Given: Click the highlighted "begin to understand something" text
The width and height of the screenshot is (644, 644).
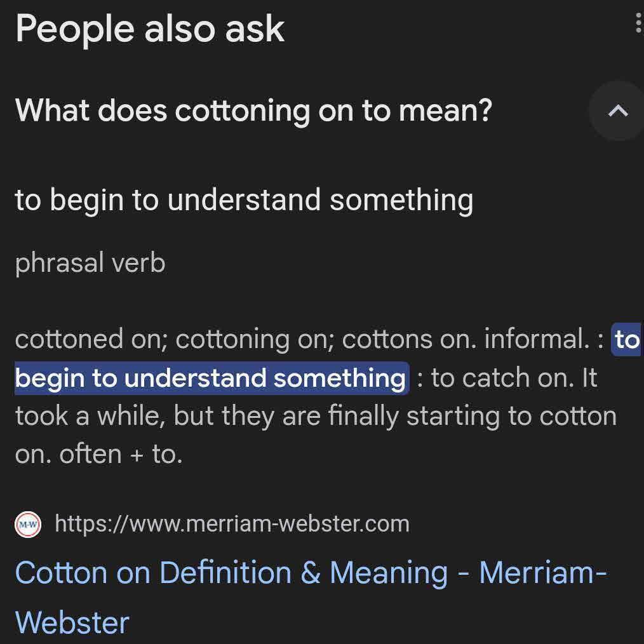Looking at the screenshot, I should coord(210,378).
